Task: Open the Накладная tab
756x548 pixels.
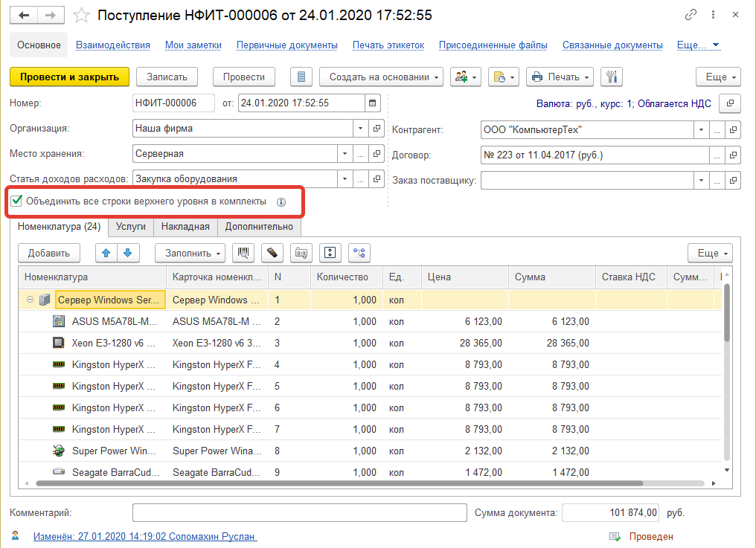Action: click(187, 227)
